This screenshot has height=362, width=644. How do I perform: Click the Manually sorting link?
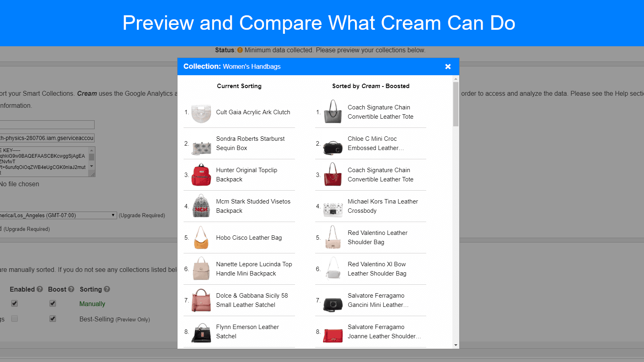click(92, 304)
